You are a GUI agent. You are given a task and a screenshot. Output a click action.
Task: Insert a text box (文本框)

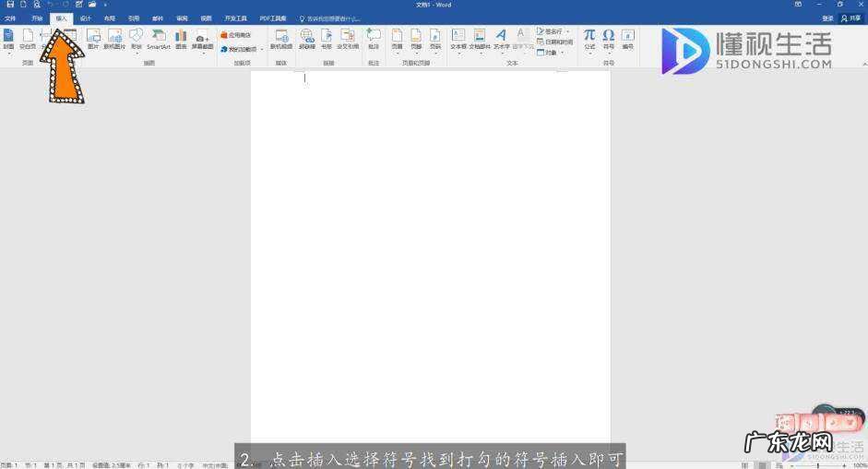[458, 41]
